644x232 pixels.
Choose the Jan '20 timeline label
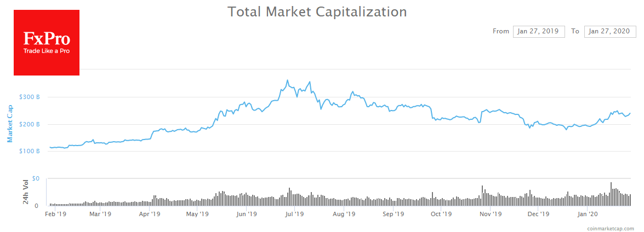[x=587, y=214]
